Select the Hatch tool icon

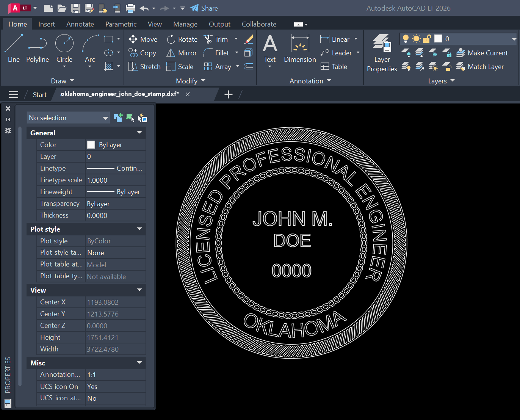[109, 66]
